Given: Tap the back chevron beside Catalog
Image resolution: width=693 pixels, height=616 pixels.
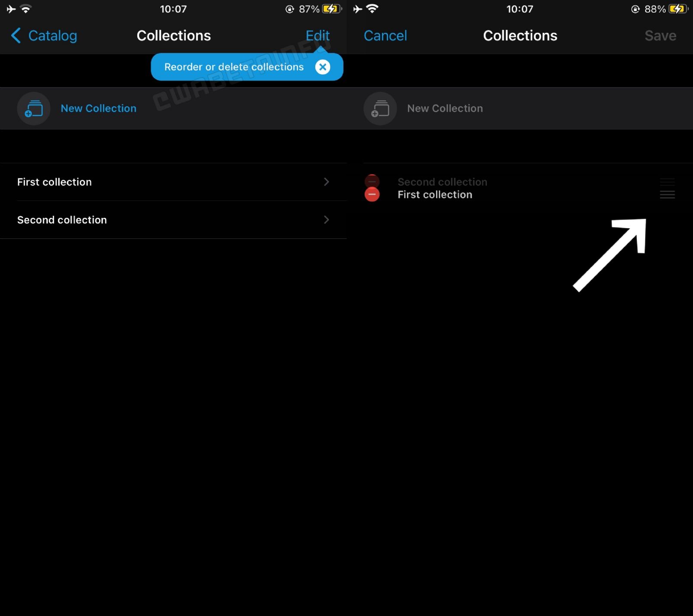Looking at the screenshot, I should point(16,36).
